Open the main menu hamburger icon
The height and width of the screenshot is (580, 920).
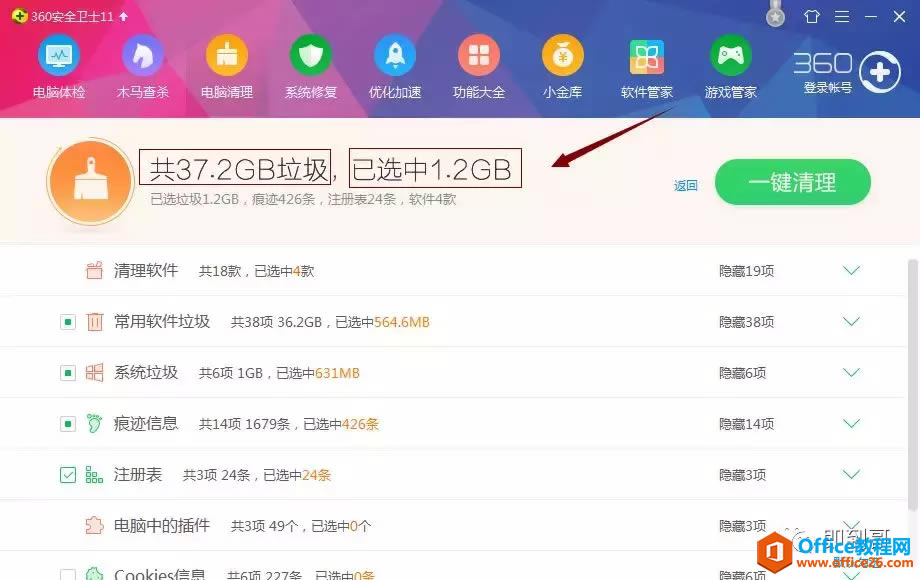tap(842, 16)
